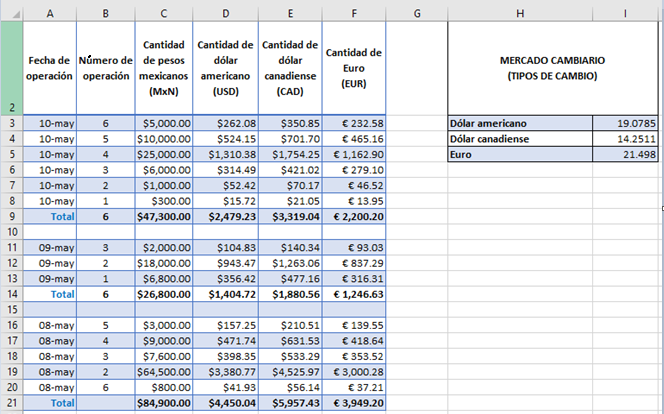Click the MERCADO CAMBIARIO title cell

553,68
